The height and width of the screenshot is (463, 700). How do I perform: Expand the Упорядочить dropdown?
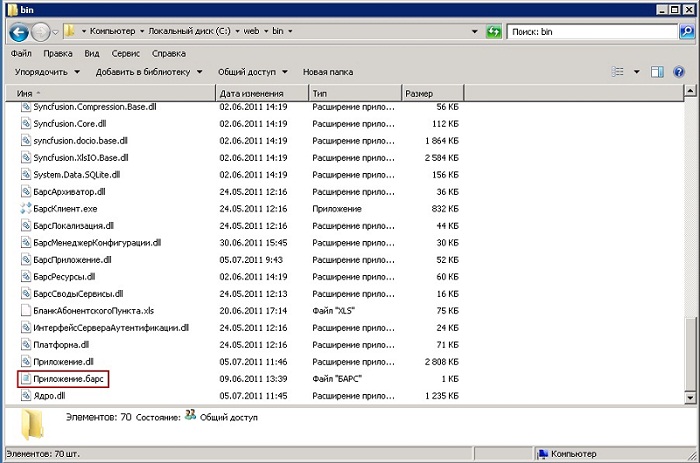coord(47,72)
